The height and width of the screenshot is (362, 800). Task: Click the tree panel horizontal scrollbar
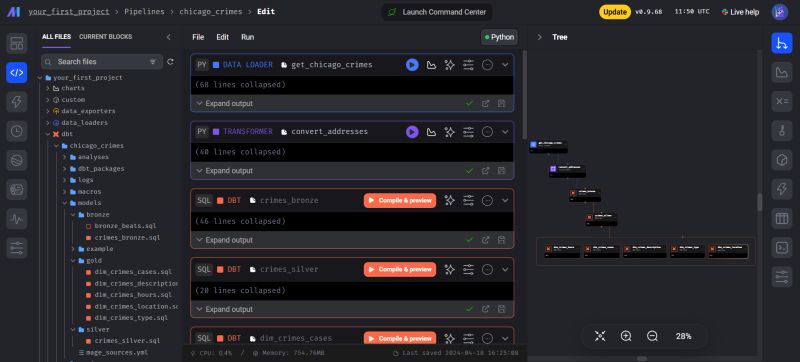pos(642,358)
